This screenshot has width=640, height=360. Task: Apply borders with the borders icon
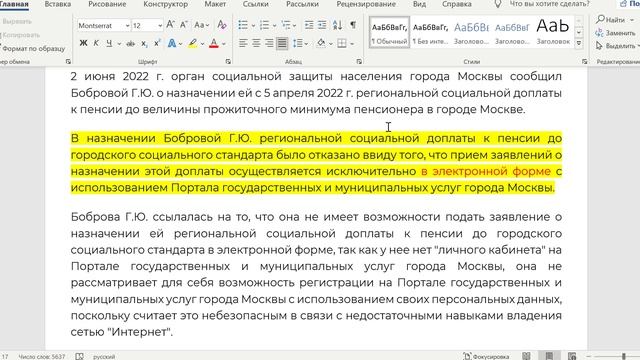342,43
